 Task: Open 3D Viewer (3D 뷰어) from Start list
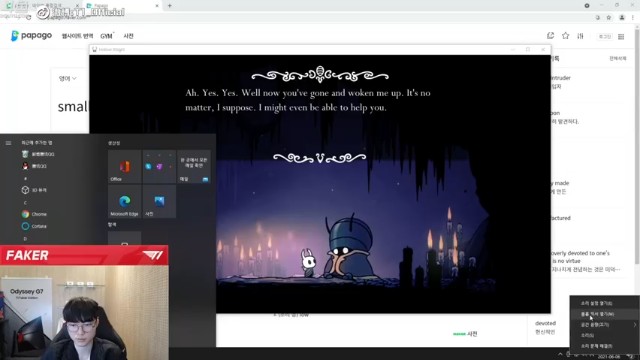pos(34,190)
